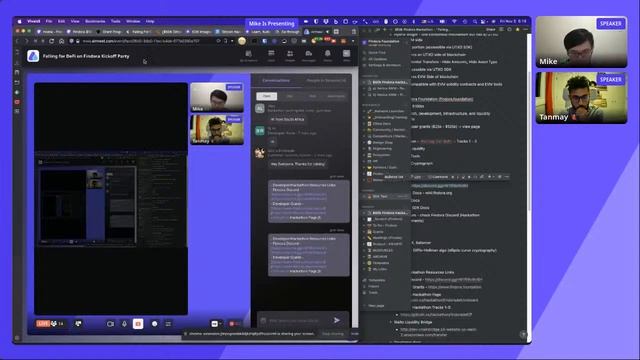This screenshot has height=360, width=640.
Task: Open All Updates in the Notion sidebar
Action: [x=378, y=59]
